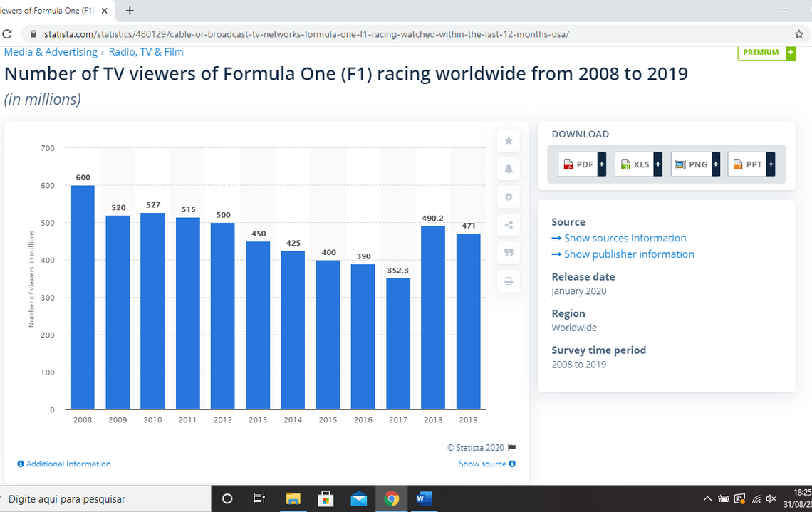Click the print icon beside chart
This screenshot has height=512, width=812.
click(x=509, y=281)
